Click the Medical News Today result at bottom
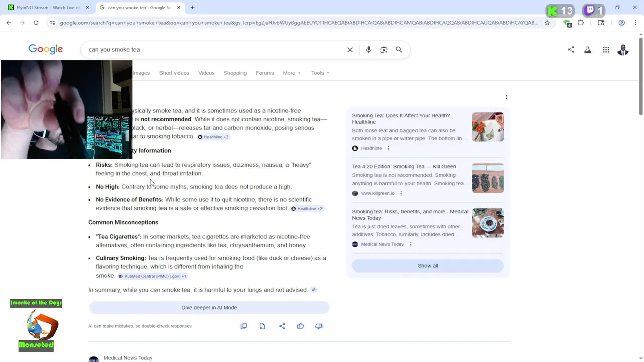Image resolution: width=644 pixels, height=362 pixels. [128, 358]
